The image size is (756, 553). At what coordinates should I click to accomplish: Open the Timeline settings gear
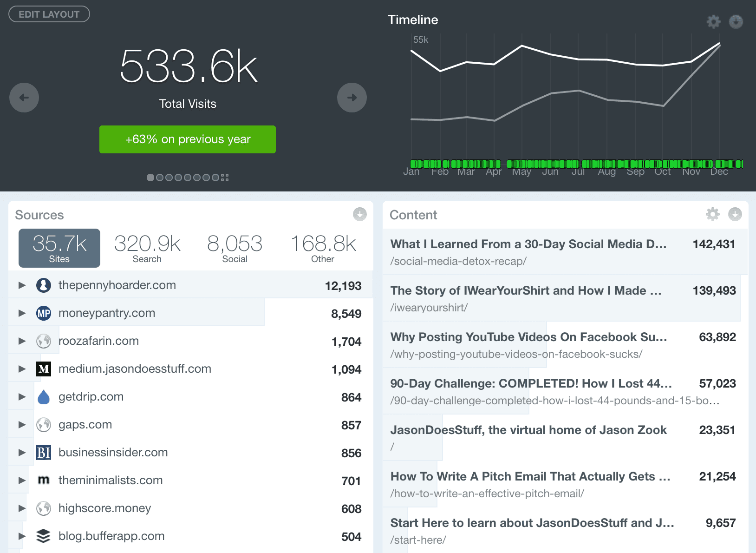click(713, 22)
